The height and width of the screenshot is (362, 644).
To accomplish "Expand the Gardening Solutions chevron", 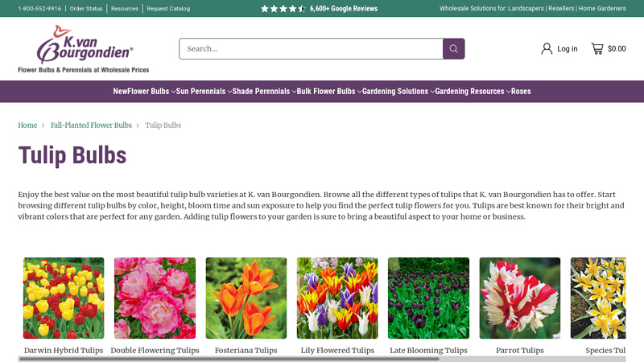I will (432, 92).
